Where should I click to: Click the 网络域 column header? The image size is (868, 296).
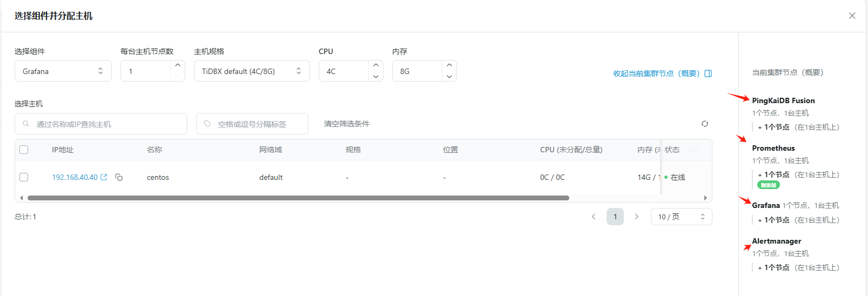271,150
